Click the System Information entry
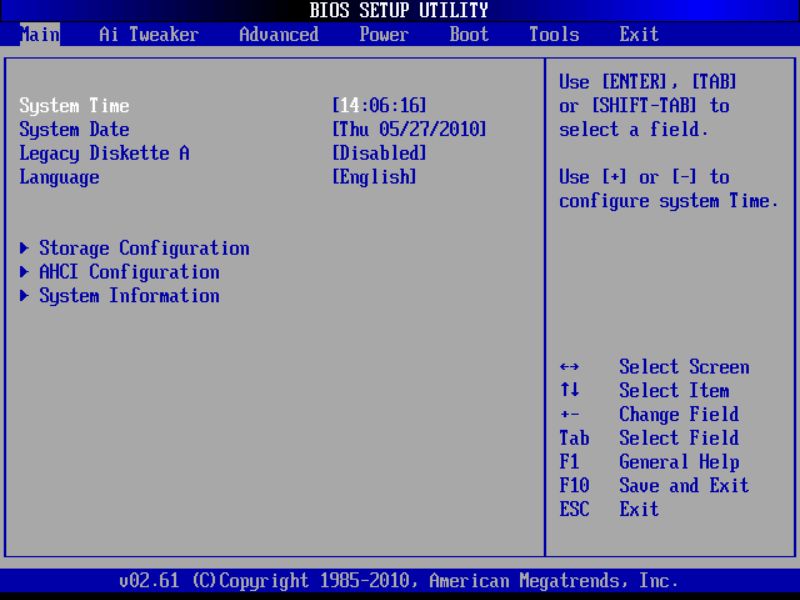 click(129, 296)
